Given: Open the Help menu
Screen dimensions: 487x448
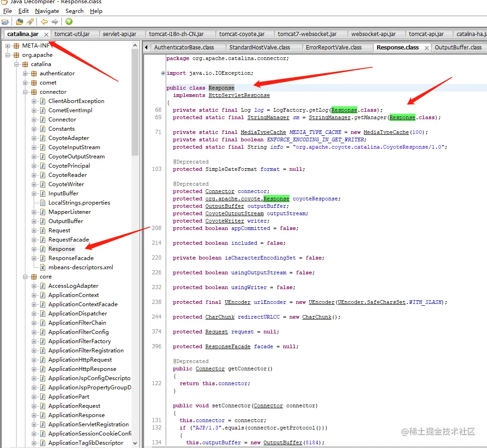Looking at the screenshot, I should pos(96,11).
